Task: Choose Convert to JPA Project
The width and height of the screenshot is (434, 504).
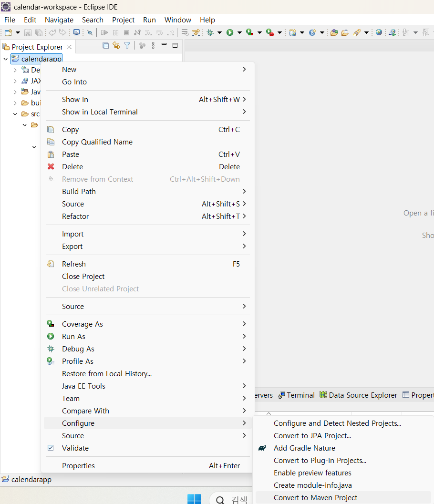Action: 343,435
